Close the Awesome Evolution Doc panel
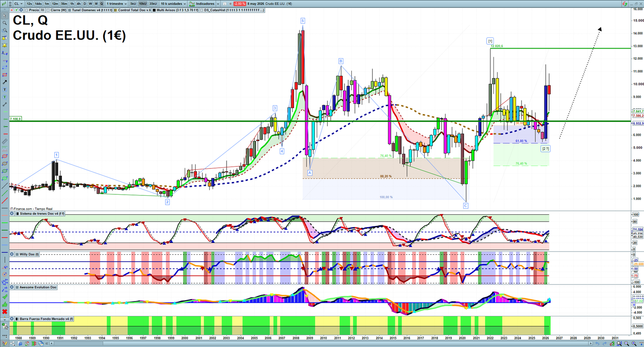The height and width of the screenshot is (347, 644). pyautogui.click(x=12, y=287)
